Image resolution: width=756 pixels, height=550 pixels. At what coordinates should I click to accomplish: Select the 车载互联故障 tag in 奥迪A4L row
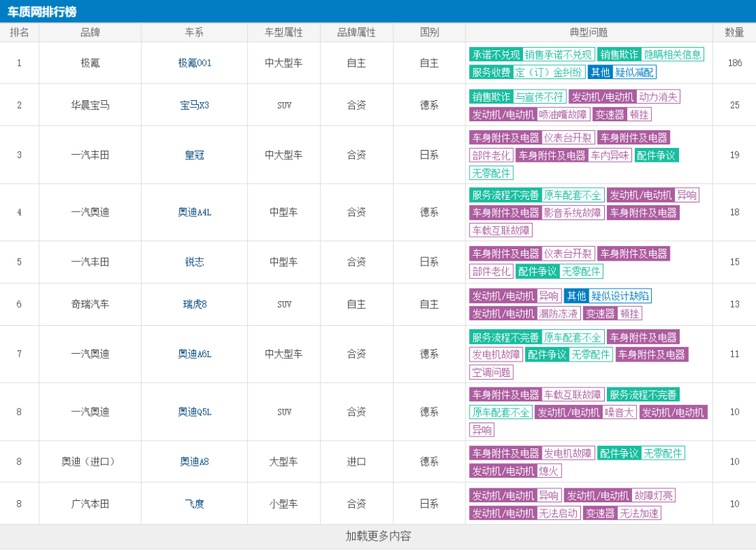pos(501,231)
